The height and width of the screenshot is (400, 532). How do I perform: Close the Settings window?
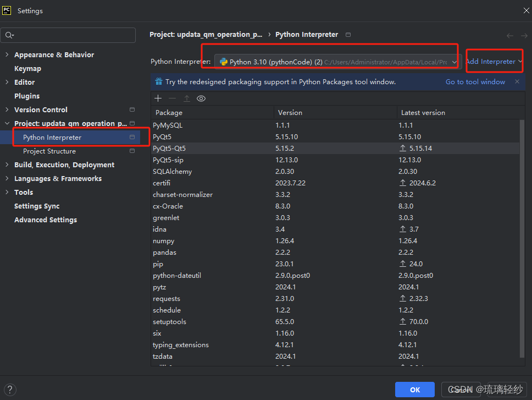(527, 10)
